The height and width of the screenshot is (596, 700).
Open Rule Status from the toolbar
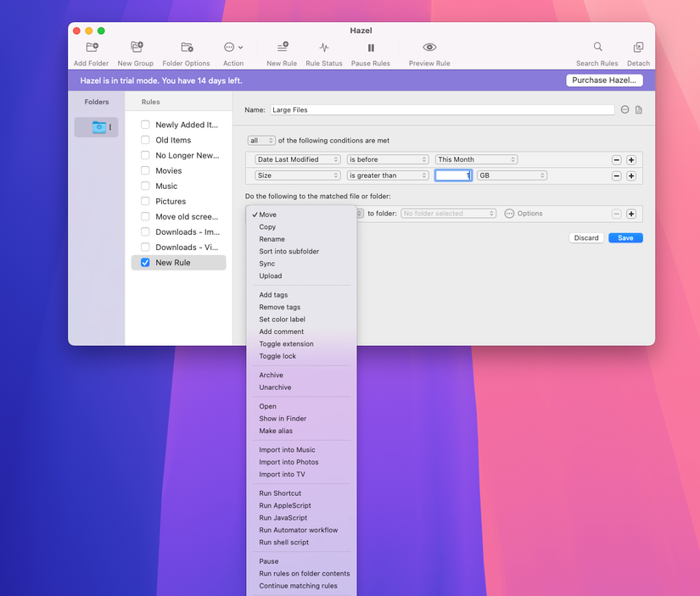324,48
